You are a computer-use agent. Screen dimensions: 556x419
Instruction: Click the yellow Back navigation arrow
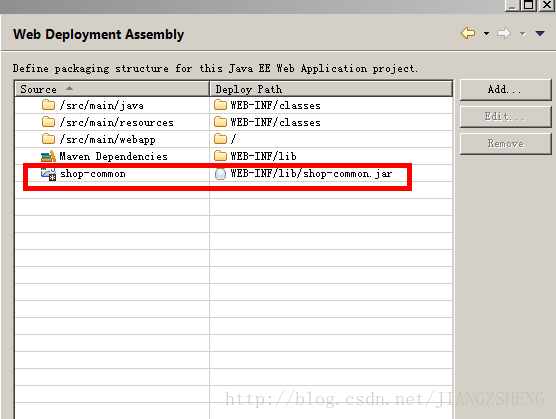(x=468, y=33)
